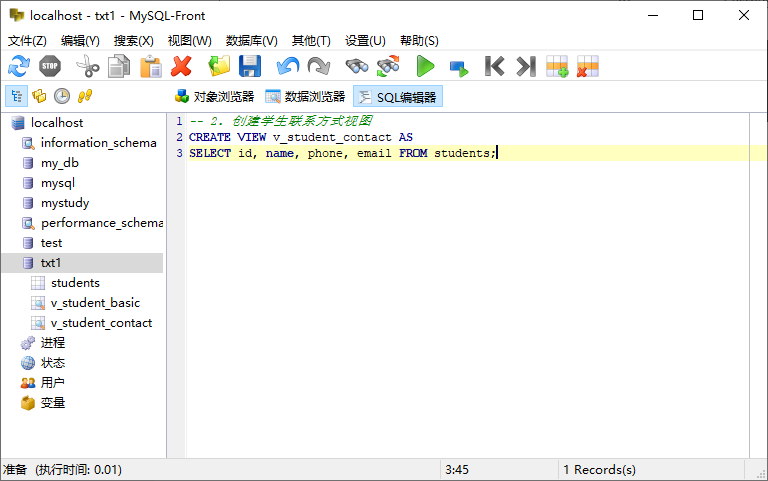Open the 视图(W) menu
The image size is (768, 481).
190,41
